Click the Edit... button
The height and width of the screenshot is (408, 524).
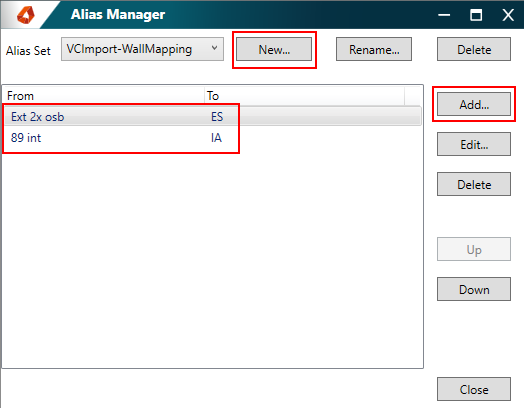pos(474,144)
